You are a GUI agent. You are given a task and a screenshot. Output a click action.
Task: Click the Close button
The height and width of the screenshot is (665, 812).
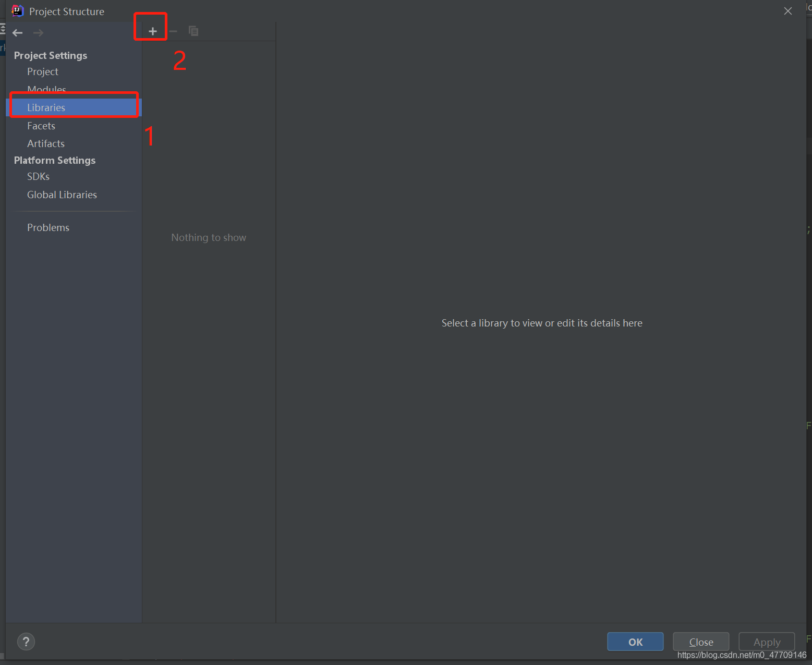(x=701, y=642)
